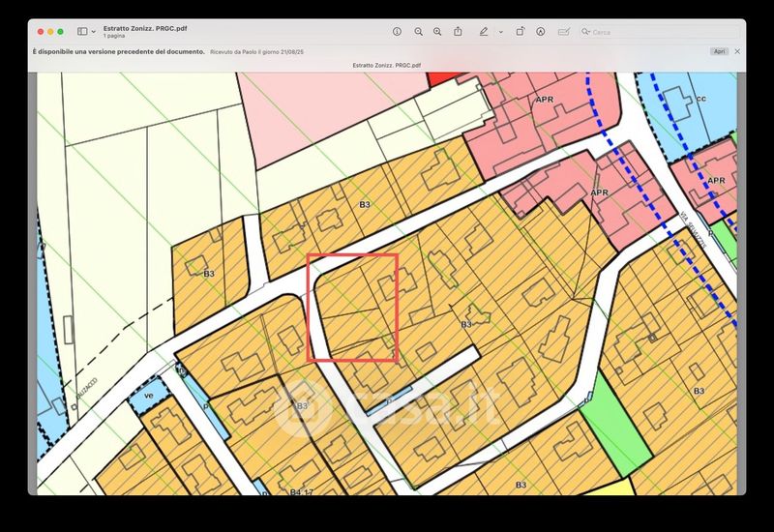The image size is (774, 532).
Task: Expand the sidebar view options chevron
Action: pos(93,32)
